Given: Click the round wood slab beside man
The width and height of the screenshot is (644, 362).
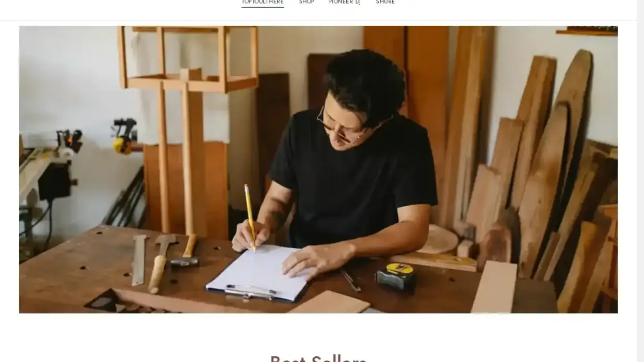Looking at the screenshot, I should point(438,240).
